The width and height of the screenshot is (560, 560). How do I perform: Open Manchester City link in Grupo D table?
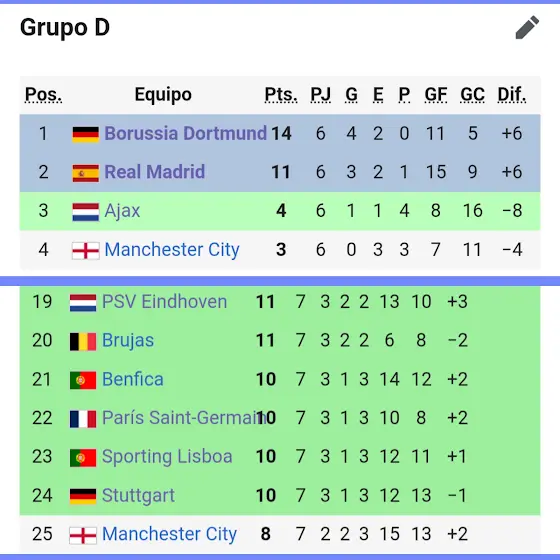tap(172, 250)
